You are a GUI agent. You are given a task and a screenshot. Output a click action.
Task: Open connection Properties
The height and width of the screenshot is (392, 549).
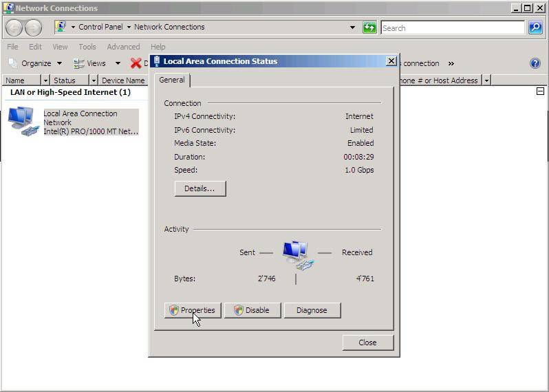(x=193, y=310)
